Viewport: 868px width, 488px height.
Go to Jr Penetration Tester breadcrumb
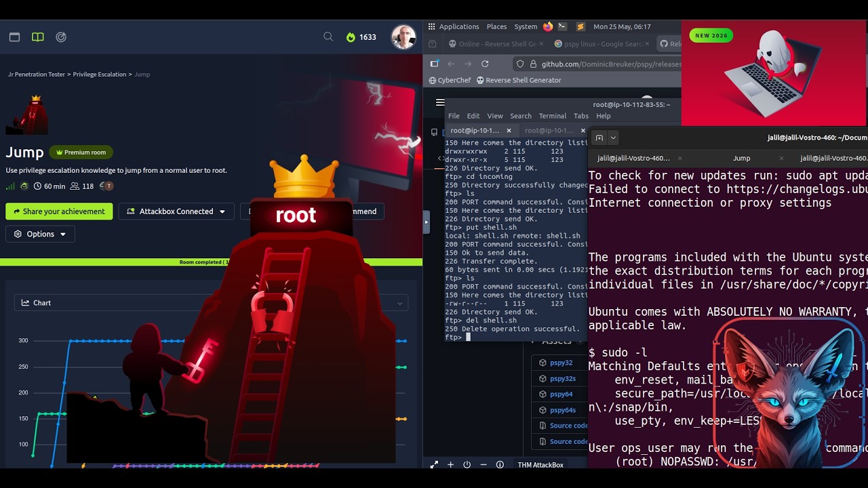tap(37, 74)
